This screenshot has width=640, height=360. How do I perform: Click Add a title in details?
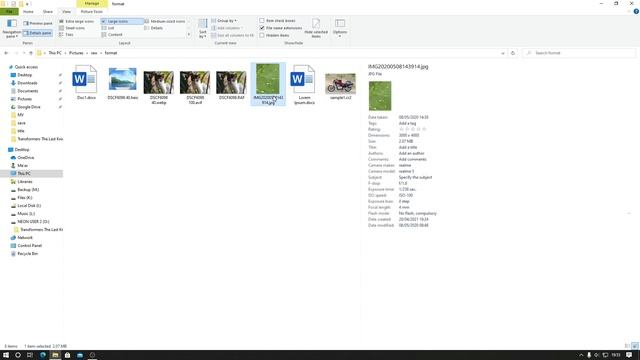pyautogui.click(x=408, y=147)
